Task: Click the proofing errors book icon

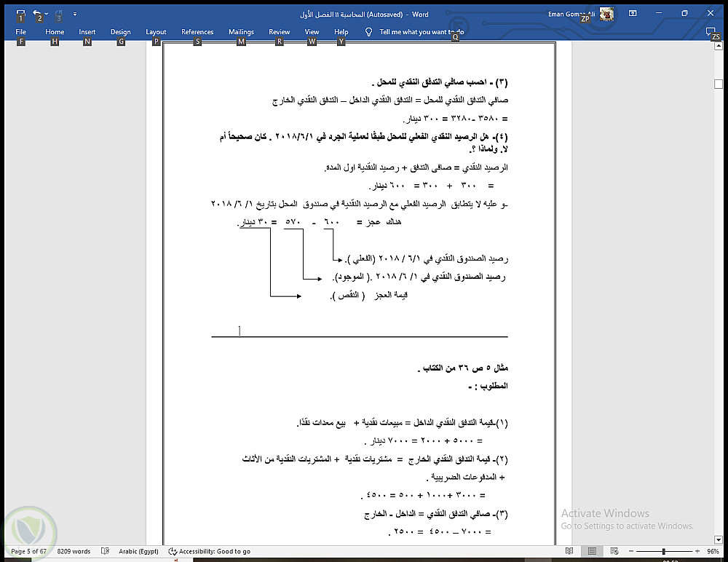Action: pos(105,551)
